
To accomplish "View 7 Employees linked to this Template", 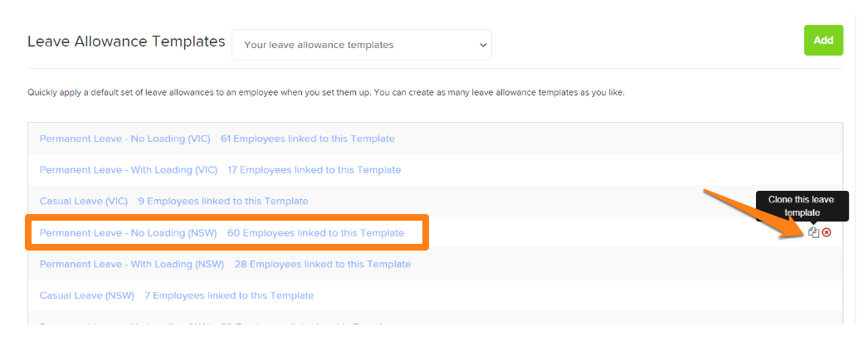I will 229,295.
